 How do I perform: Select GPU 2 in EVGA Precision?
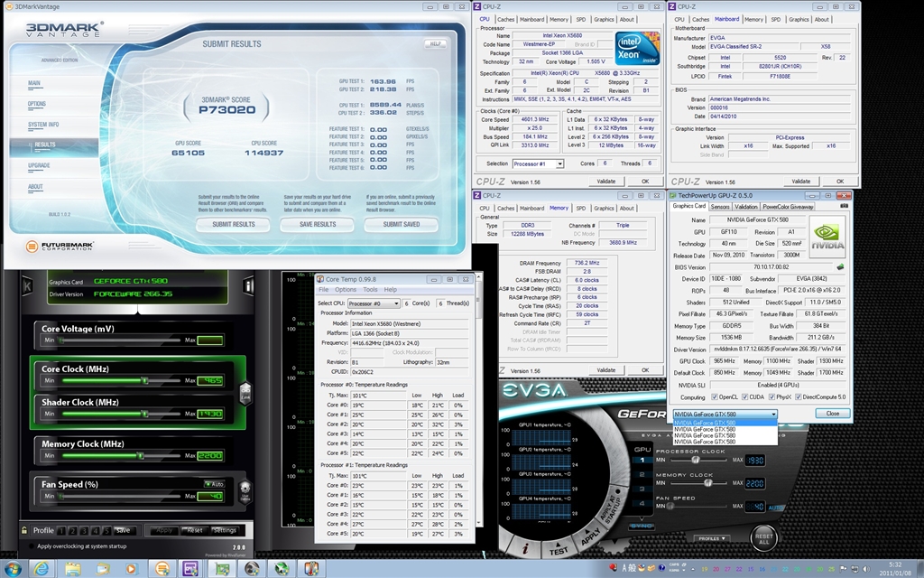pos(642,474)
